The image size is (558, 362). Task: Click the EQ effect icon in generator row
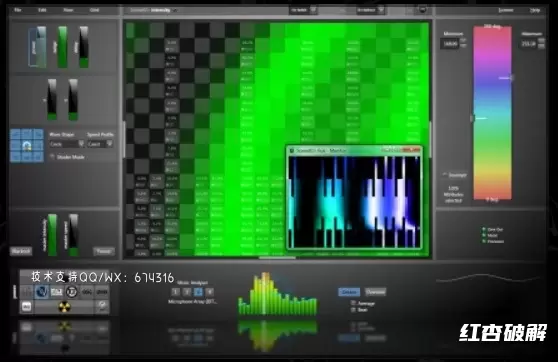pyautogui.click(x=57, y=292)
